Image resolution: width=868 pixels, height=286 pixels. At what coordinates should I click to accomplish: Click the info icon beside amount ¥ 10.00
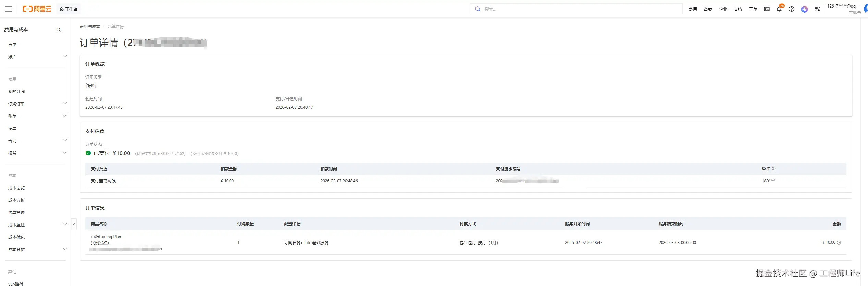pos(839,242)
